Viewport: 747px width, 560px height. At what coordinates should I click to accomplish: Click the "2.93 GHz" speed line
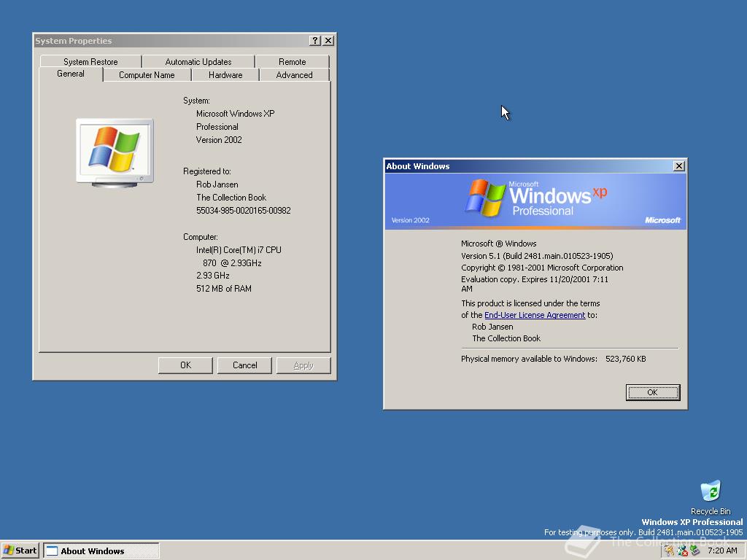213,276
